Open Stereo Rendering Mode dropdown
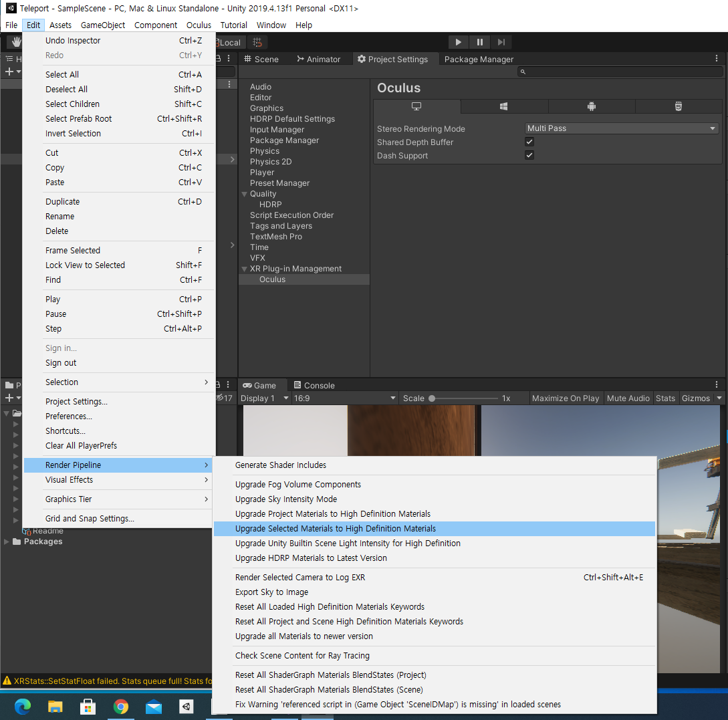Image resolution: width=728 pixels, height=720 pixels. point(622,128)
